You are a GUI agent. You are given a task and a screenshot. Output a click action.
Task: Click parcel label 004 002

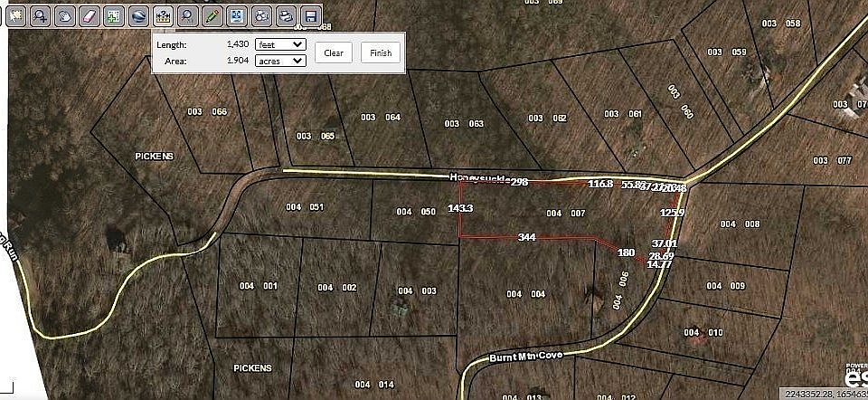tap(337, 287)
